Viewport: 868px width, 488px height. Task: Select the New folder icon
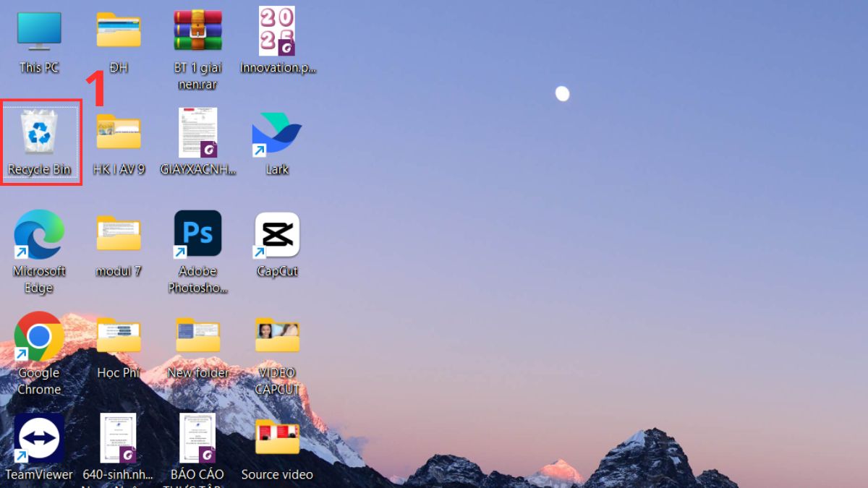(x=197, y=336)
